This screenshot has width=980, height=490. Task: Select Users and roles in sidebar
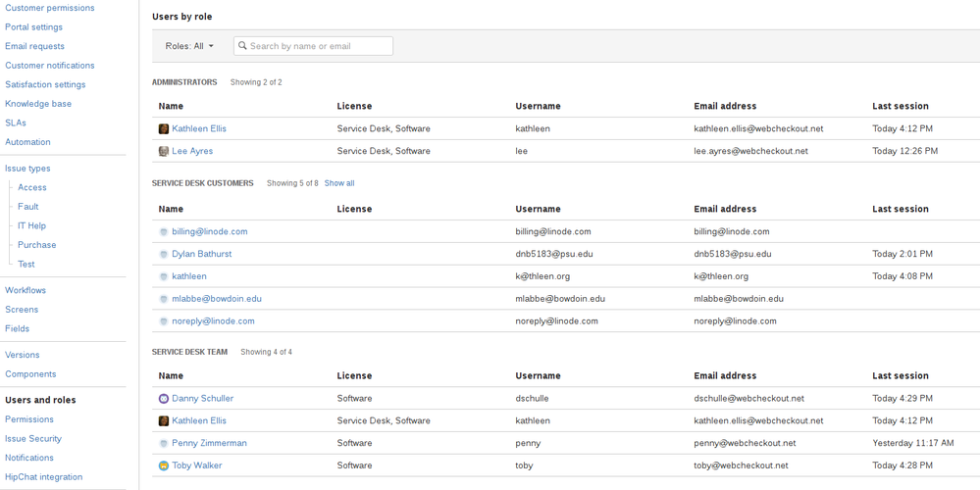pyautogui.click(x=40, y=400)
